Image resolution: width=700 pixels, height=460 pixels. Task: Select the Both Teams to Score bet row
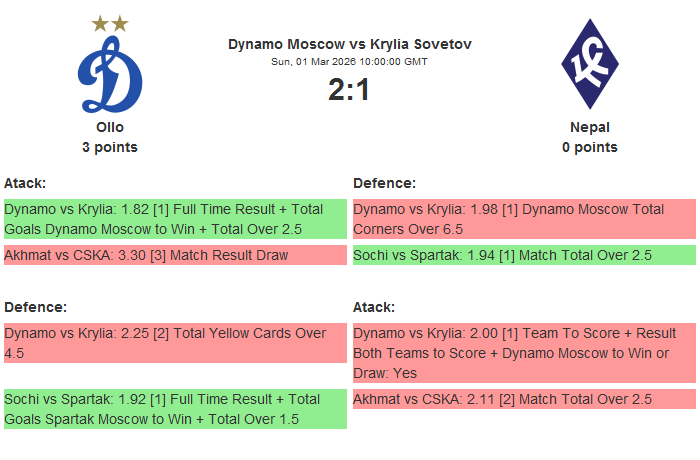[524, 353]
